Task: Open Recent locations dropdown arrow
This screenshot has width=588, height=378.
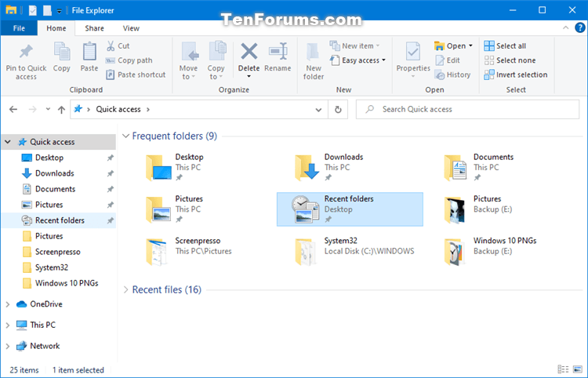Action: point(48,110)
